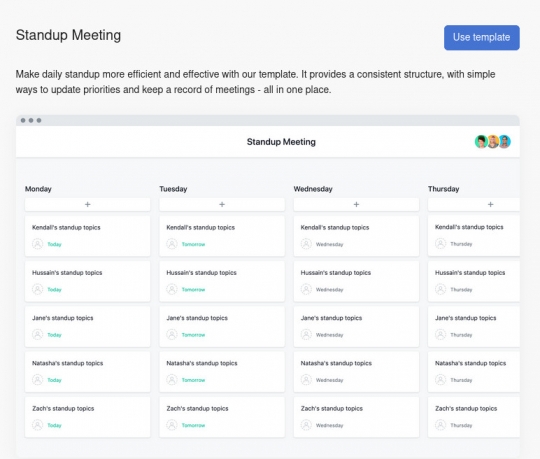This screenshot has height=459, width=540.
Task: Open Tuesday's Kendall's standup topics card
Action: [x=222, y=236]
